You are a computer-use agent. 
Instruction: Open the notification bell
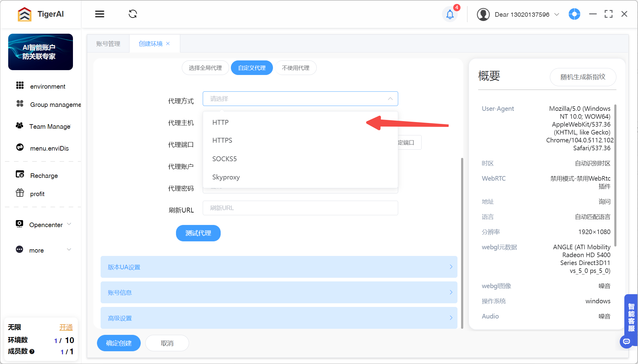click(x=450, y=14)
